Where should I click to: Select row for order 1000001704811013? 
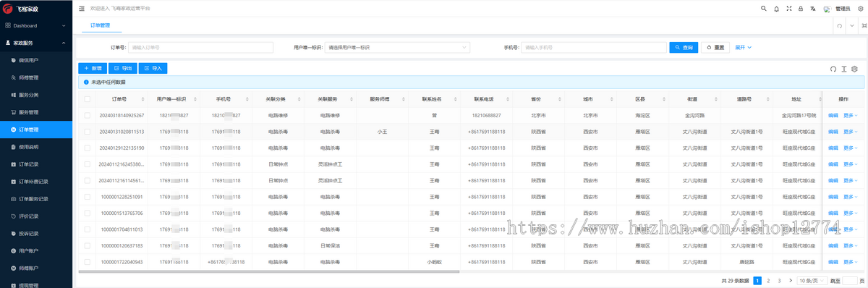[x=87, y=229]
